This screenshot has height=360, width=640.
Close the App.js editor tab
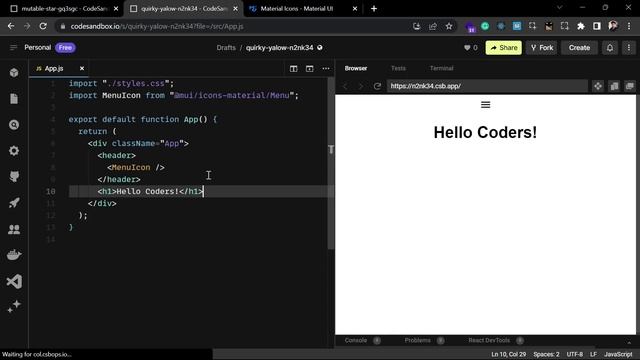pos(82,69)
